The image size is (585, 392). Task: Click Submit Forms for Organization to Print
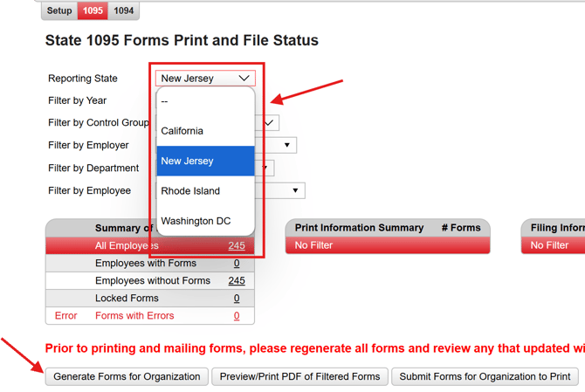(x=485, y=377)
